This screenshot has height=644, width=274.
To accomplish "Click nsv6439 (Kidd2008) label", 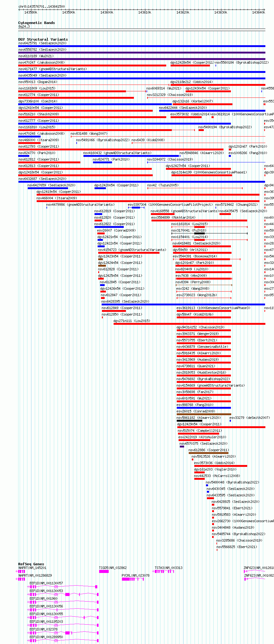I will coord(148,140).
